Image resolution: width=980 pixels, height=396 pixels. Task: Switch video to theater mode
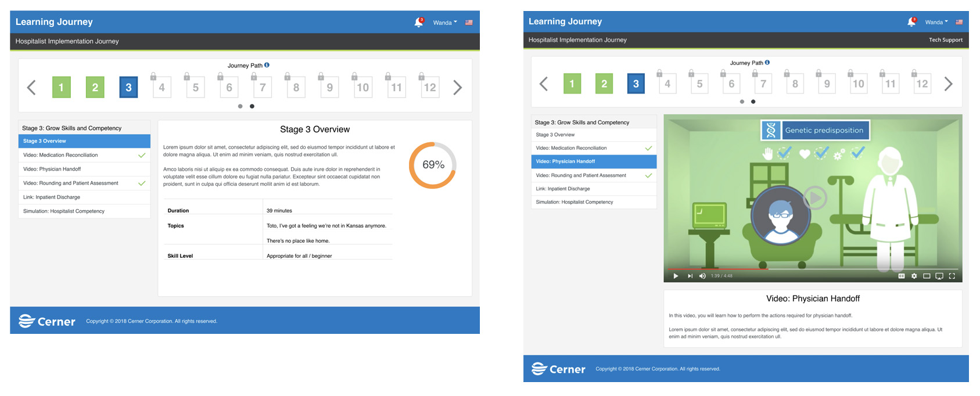[x=927, y=276]
